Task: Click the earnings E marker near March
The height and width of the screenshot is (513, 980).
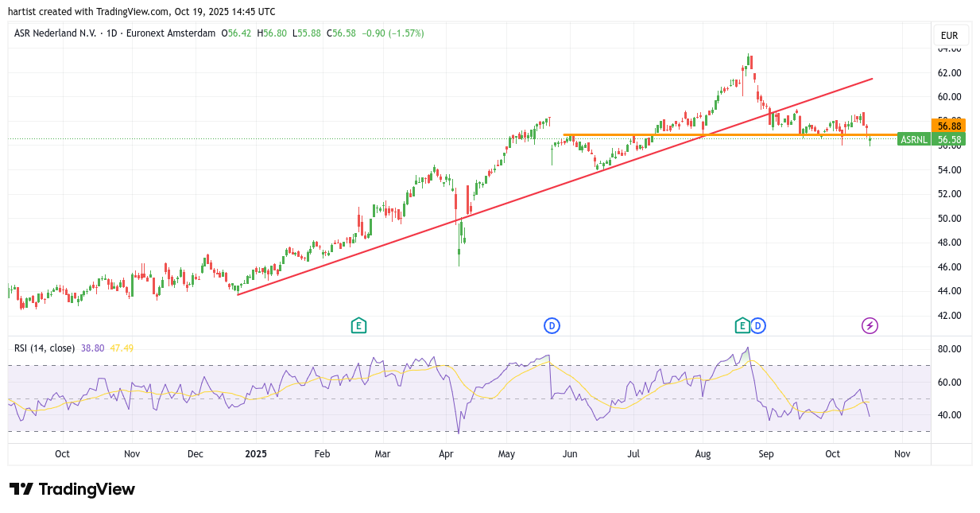Action: (x=358, y=325)
